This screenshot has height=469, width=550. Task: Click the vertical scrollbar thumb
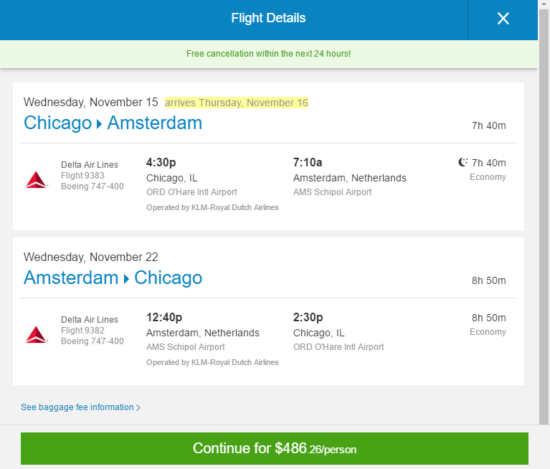pyautogui.click(x=544, y=216)
